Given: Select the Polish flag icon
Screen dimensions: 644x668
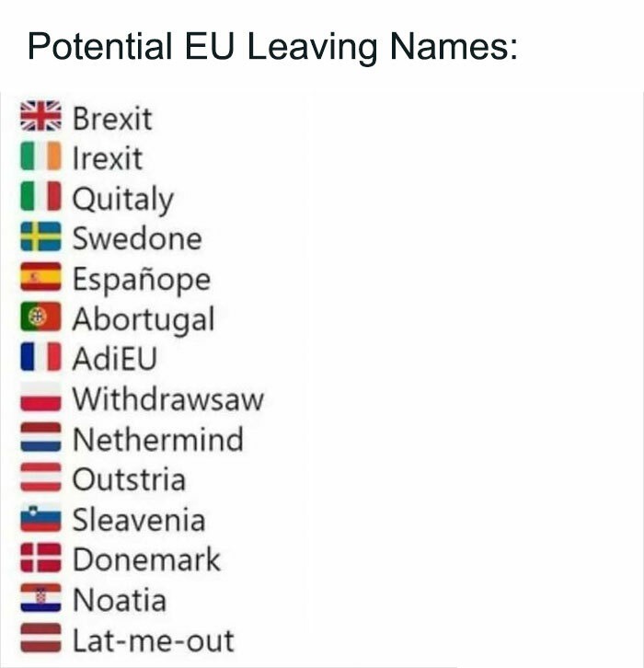Looking at the screenshot, I should (x=40, y=397).
